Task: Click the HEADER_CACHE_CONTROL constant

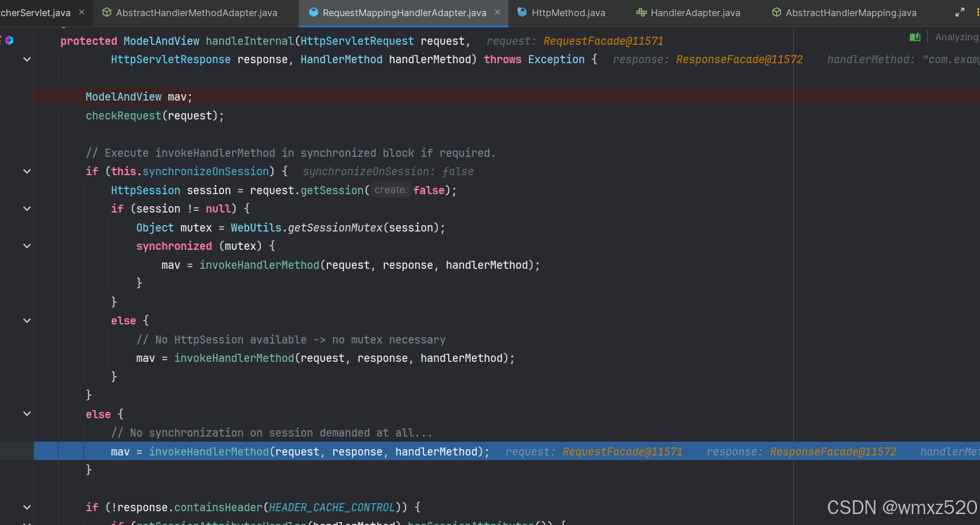Action: (x=332, y=507)
